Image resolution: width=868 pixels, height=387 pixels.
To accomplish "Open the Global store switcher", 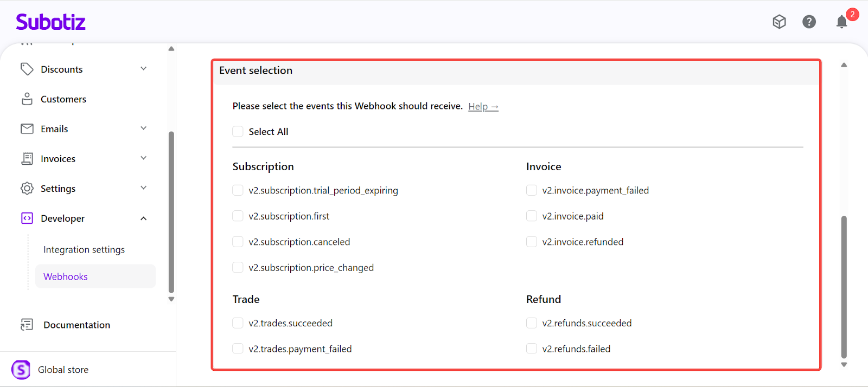I will tap(63, 370).
